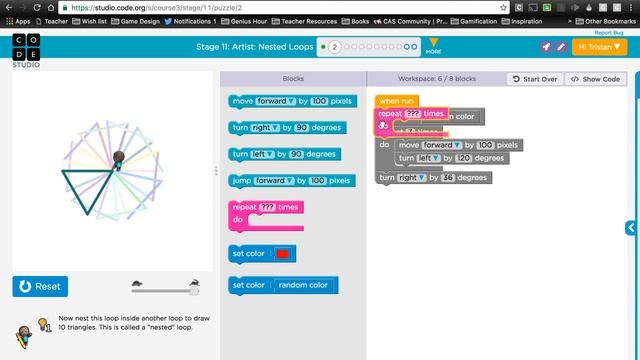Click the purple pencil icon in header
Screen dimensions: 640x360
pos(561,47)
